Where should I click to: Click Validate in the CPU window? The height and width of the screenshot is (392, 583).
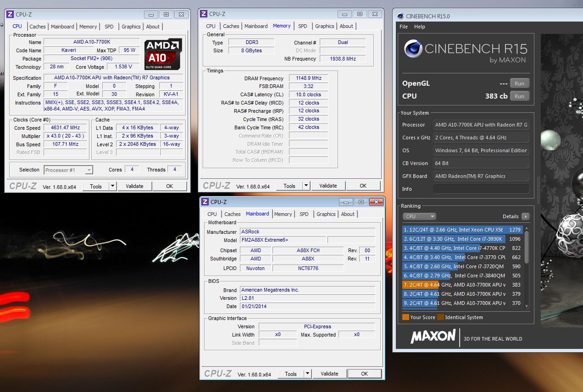(x=134, y=186)
